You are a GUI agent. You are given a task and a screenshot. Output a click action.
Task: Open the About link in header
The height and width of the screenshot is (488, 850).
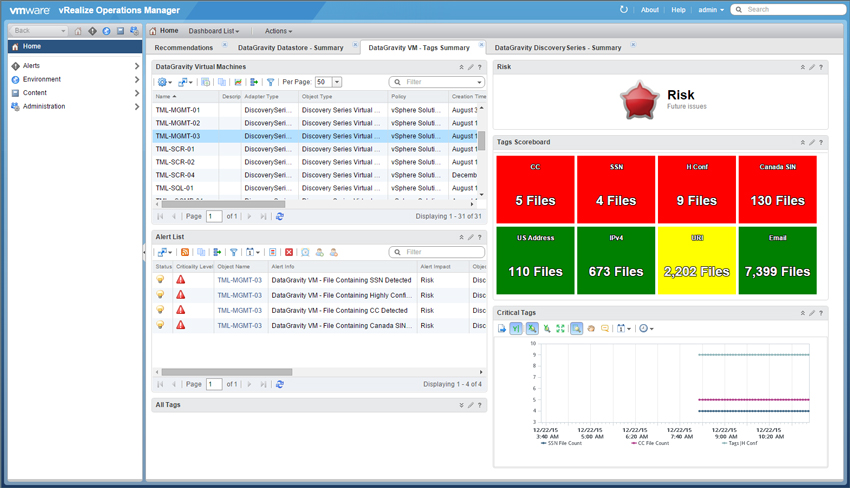tap(649, 10)
